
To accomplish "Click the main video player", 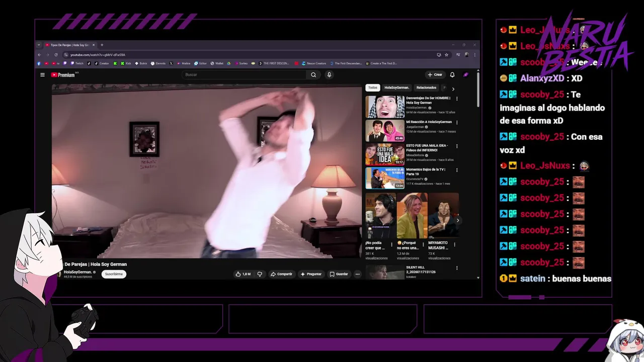I will click(206, 171).
